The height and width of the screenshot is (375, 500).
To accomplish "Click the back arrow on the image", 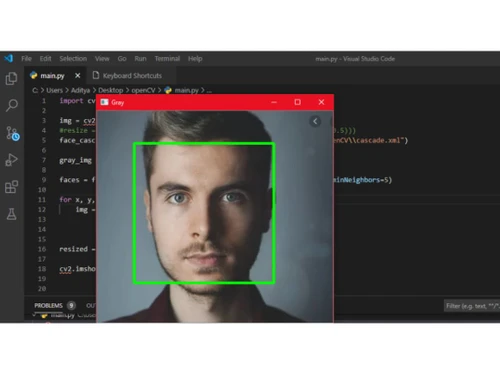I will tap(315, 121).
